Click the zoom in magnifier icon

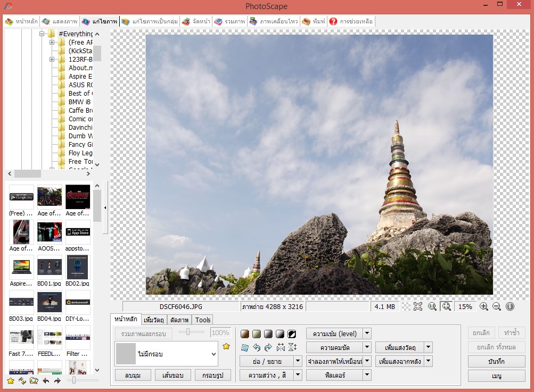483,306
